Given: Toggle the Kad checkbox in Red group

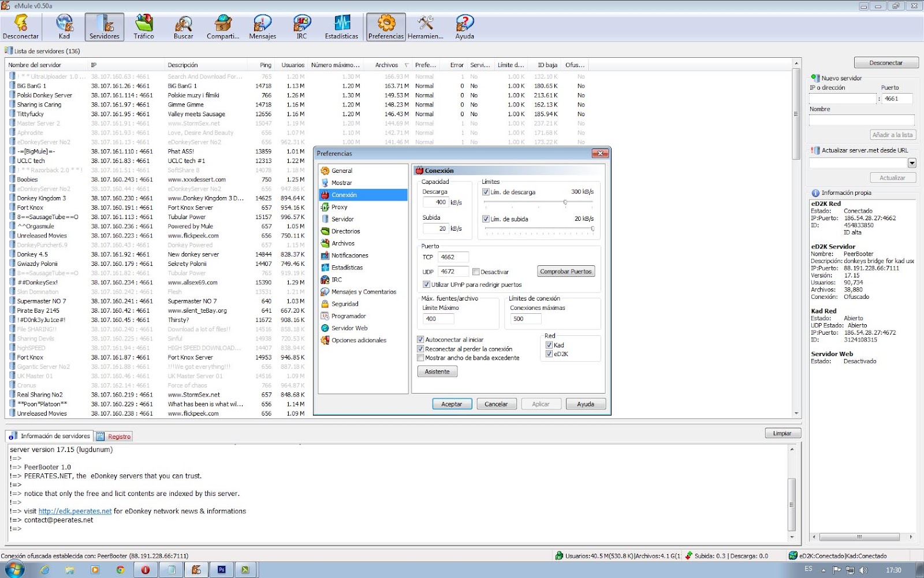Looking at the screenshot, I should 548,344.
